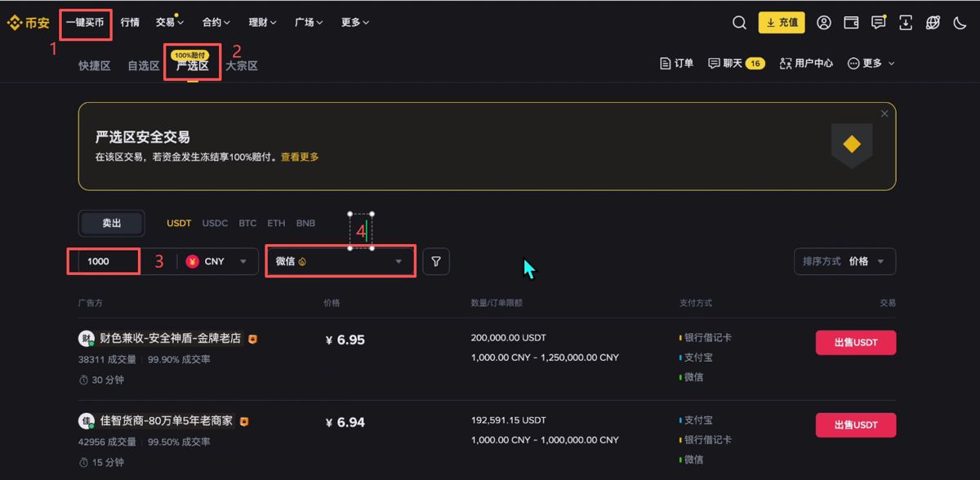Open the 行情 menu
Image resolution: width=980 pixels, height=480 pixels.
coord(129,22)
